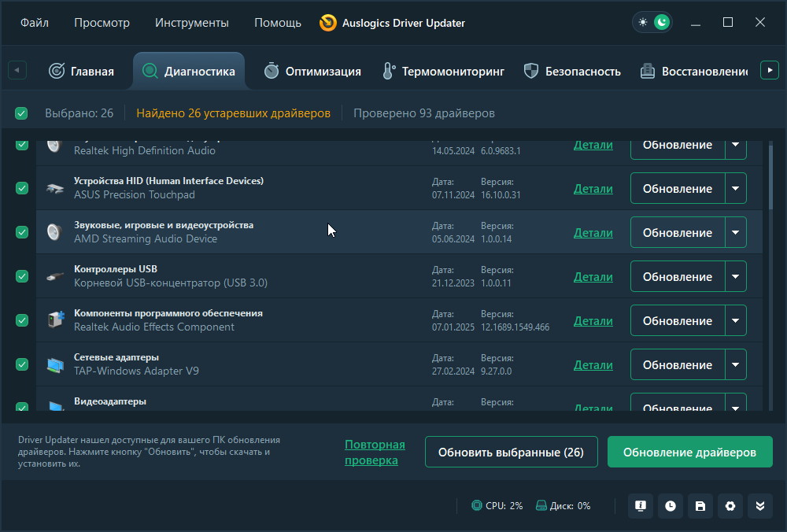The image size is (787, 532).
Task: Click Обновление button for Корневой USB-концентратор
Action: (678, 276)
